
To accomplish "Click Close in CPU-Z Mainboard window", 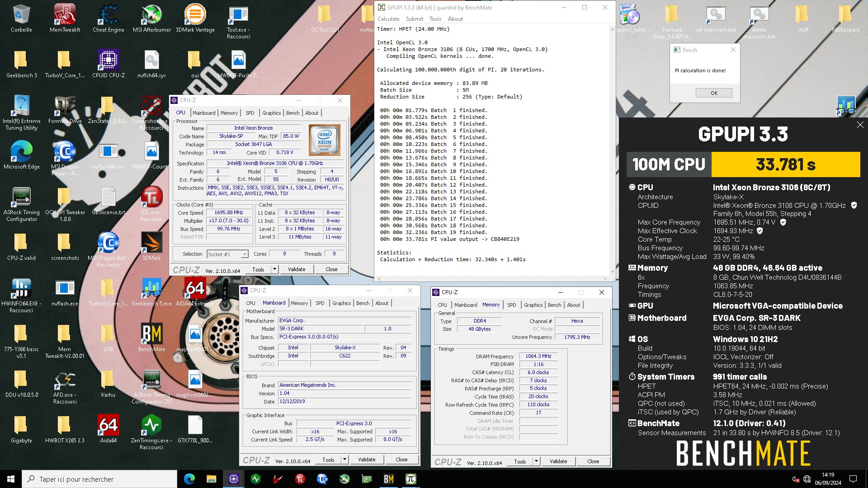I will pyautogui.click(x=401, y=460).
